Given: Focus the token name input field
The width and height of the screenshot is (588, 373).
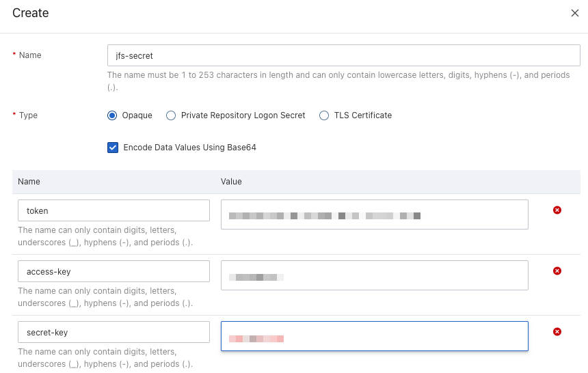Looking at the screenshot, I should click(113, 210).
